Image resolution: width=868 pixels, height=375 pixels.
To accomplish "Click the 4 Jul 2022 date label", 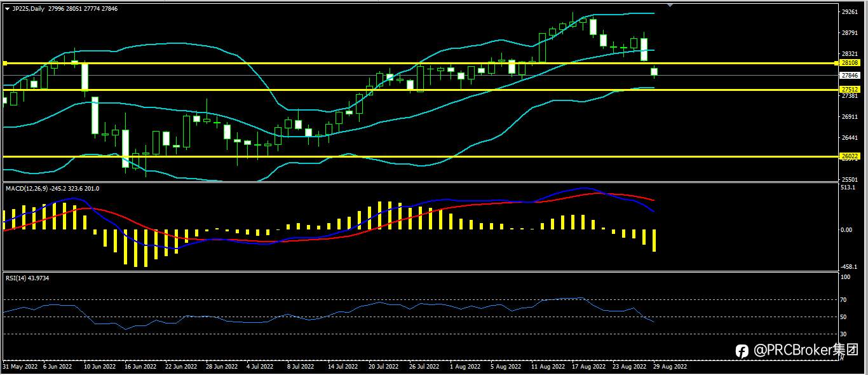I will click(260, 367).
